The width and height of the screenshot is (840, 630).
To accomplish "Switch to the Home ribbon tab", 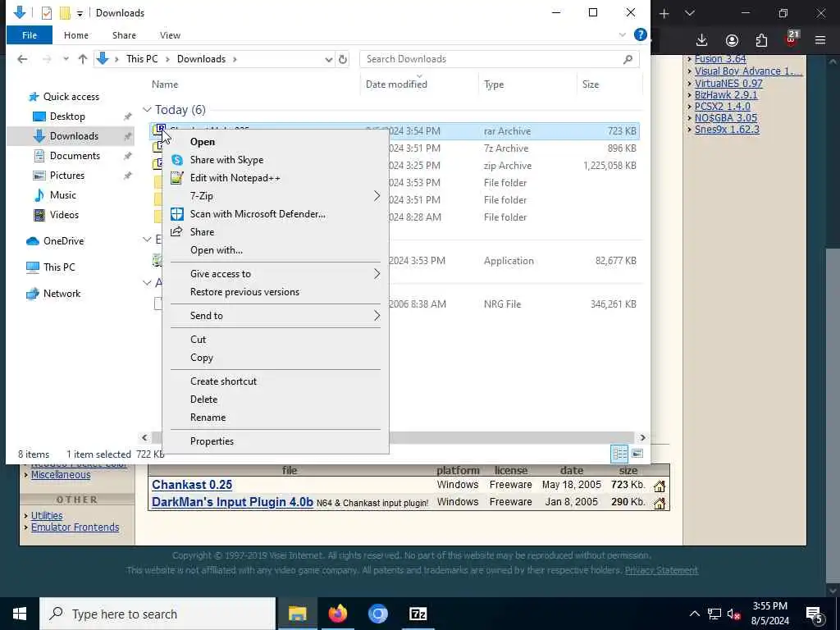I will (76, 35).
